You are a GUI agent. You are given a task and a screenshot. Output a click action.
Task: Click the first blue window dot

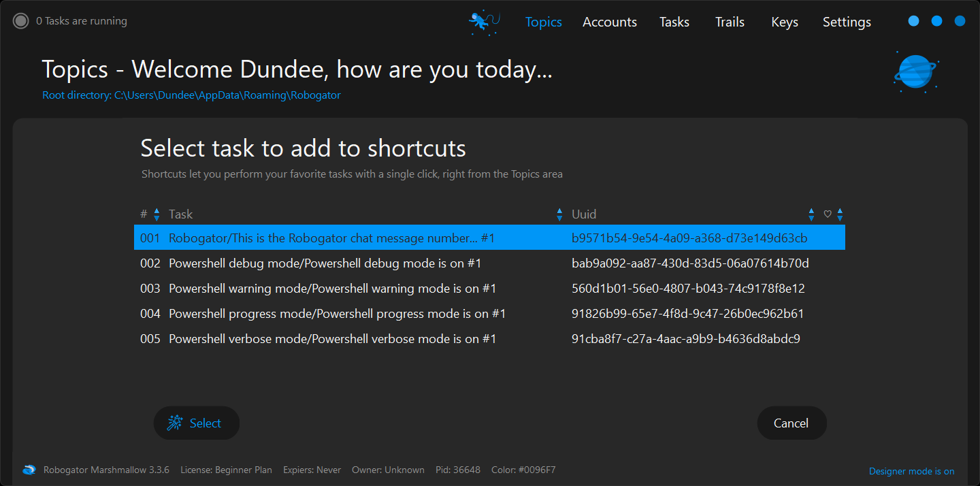point(913,22)
